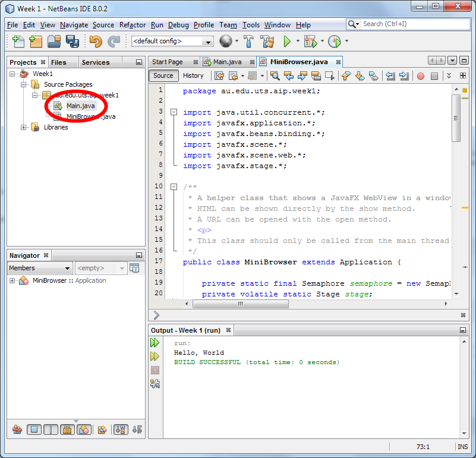Undo the last edit
The height and width of the screenshot is (458, 476).
94,41
